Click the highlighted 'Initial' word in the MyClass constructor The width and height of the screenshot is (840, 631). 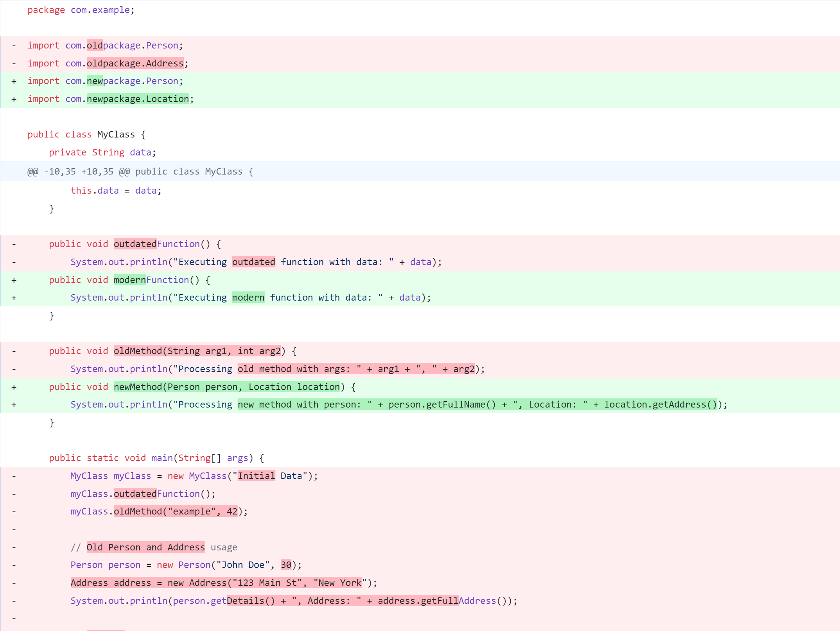[256, 476]
